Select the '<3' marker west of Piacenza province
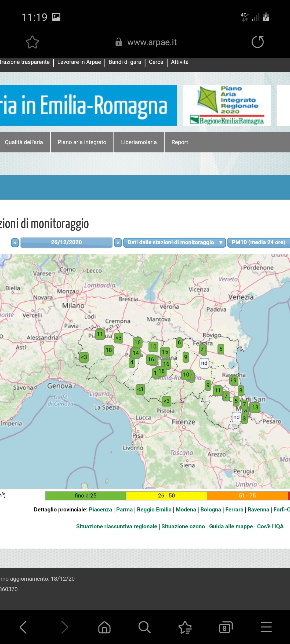The image size is (290, 644). (84, 357)
